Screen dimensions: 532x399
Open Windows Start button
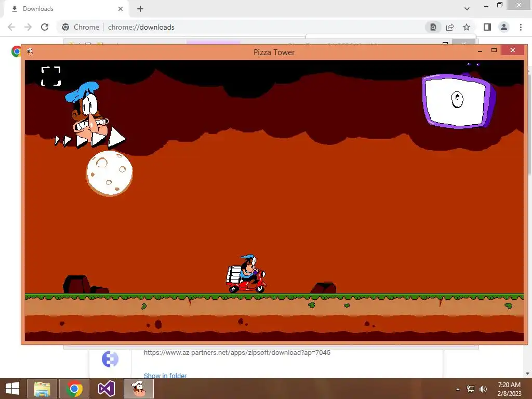point(12,389)
